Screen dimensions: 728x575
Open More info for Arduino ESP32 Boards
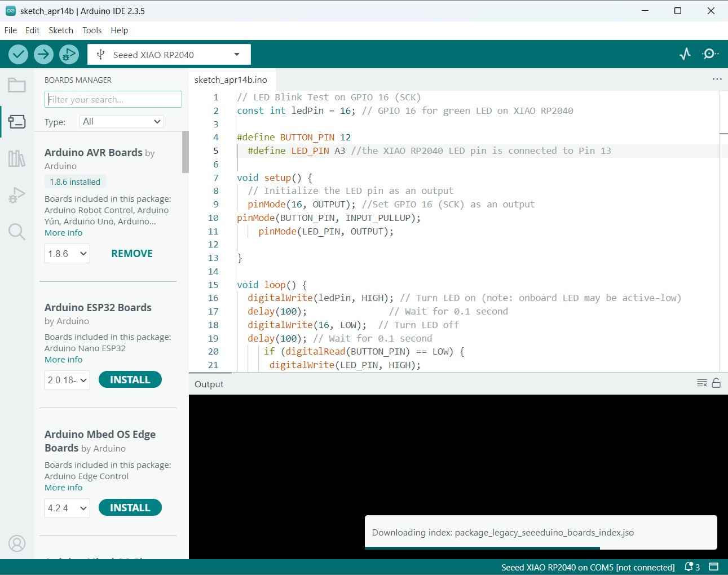click(64, 360)
